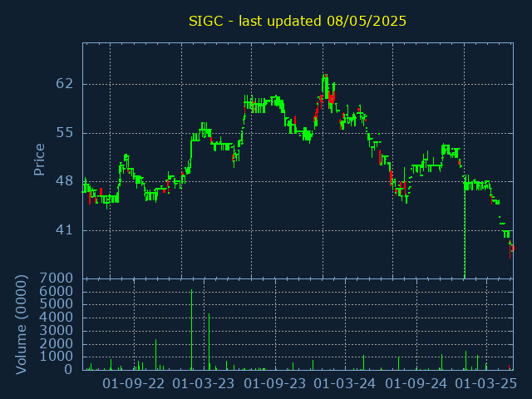This screenshot has width=532, height=399.
Task: Click the volume bar reaching about 4000
Action: tap(209, 342)
